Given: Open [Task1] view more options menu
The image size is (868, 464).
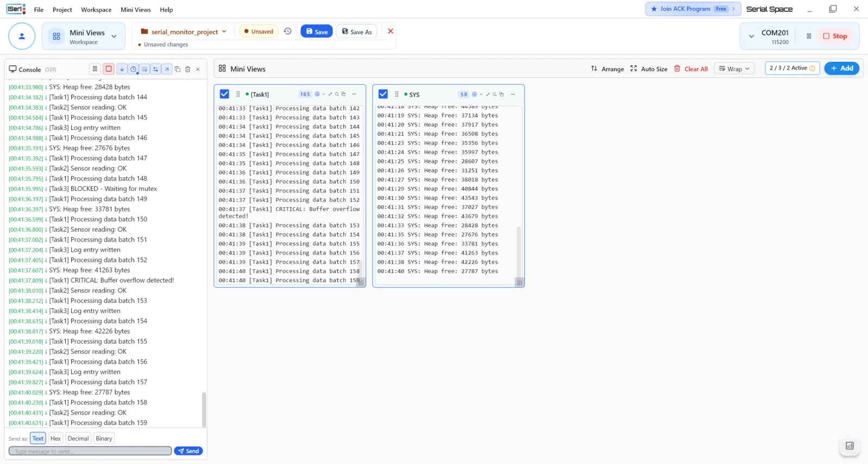Looking at the screenshot, I should coord(354,94).
